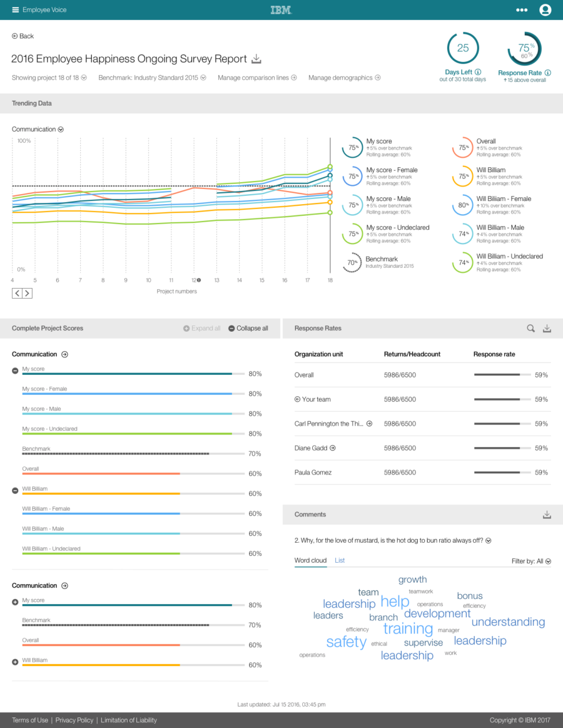Show the next project numbers in chart

click(x=28, y=293)
